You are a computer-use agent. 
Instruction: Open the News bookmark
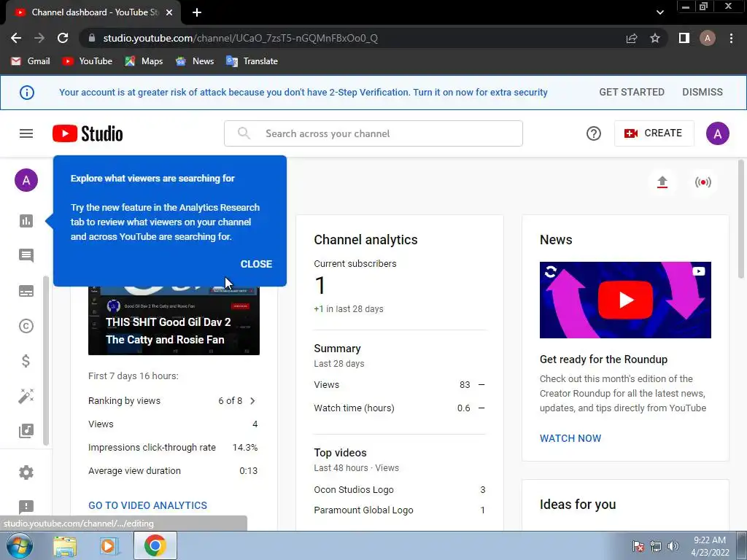(x=194, y=61)
